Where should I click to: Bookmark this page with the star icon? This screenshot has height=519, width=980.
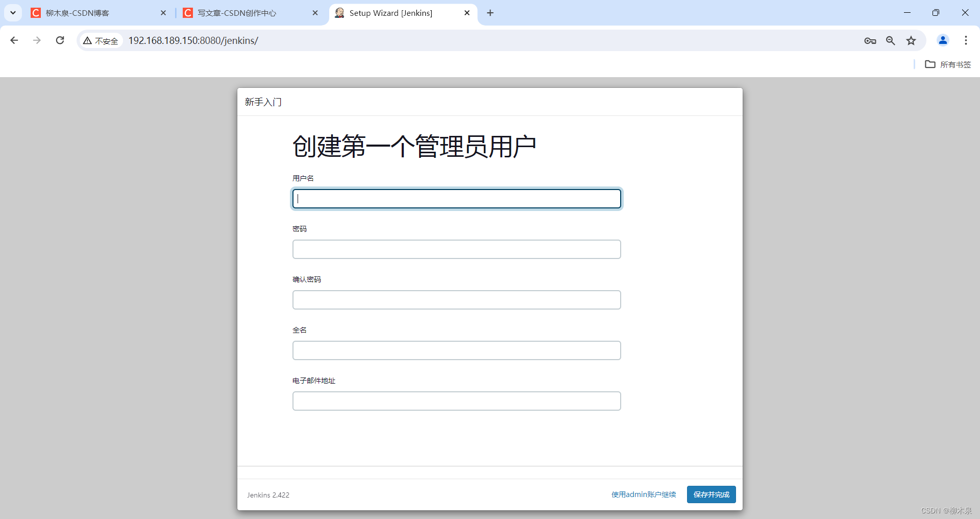911,41
